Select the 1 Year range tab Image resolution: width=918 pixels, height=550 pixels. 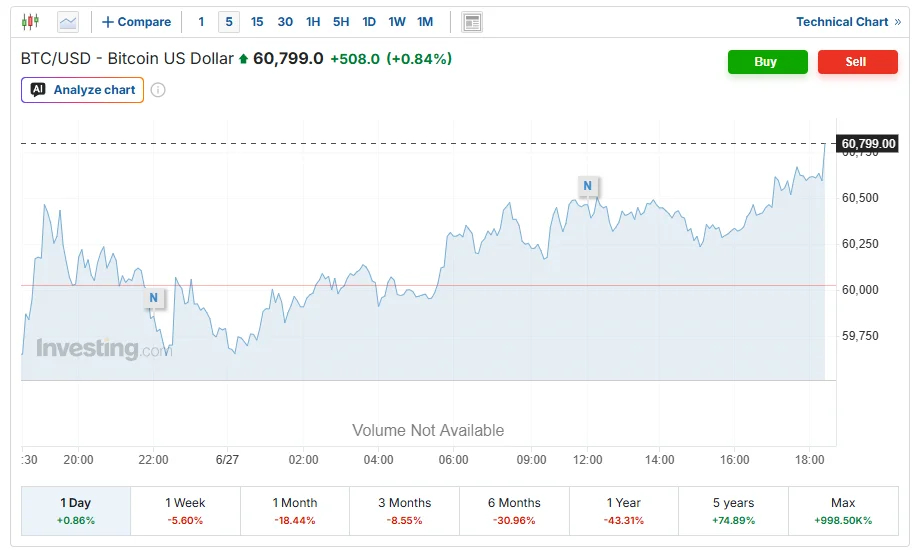point(624,511)
